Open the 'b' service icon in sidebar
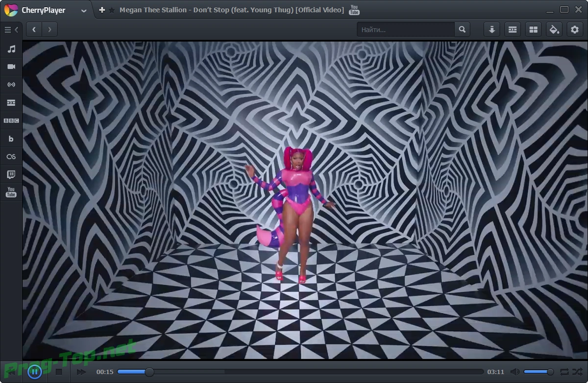Screen dimensions: 588x383 (x=11, y=139)
